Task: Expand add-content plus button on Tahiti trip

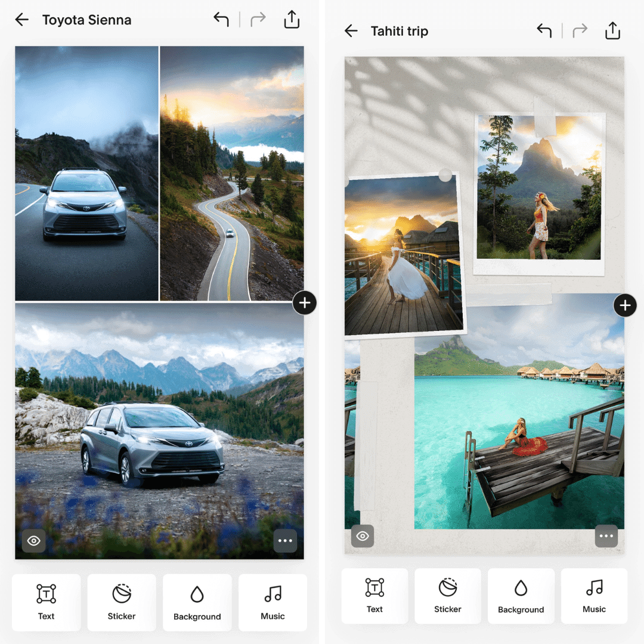Action: (625, 305)
